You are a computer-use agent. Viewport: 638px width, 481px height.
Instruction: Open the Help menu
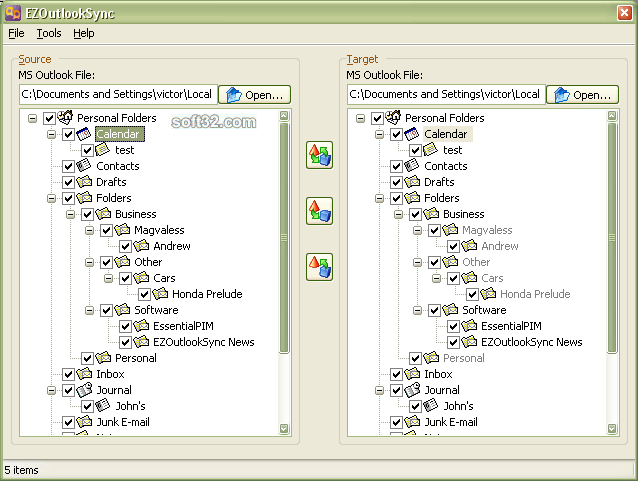coord(84,33)
